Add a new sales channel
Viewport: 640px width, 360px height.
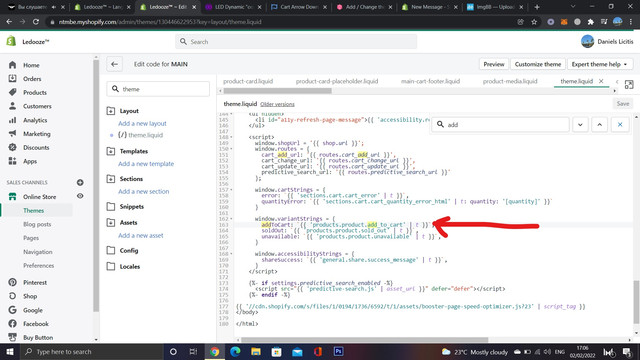(80, 182)
